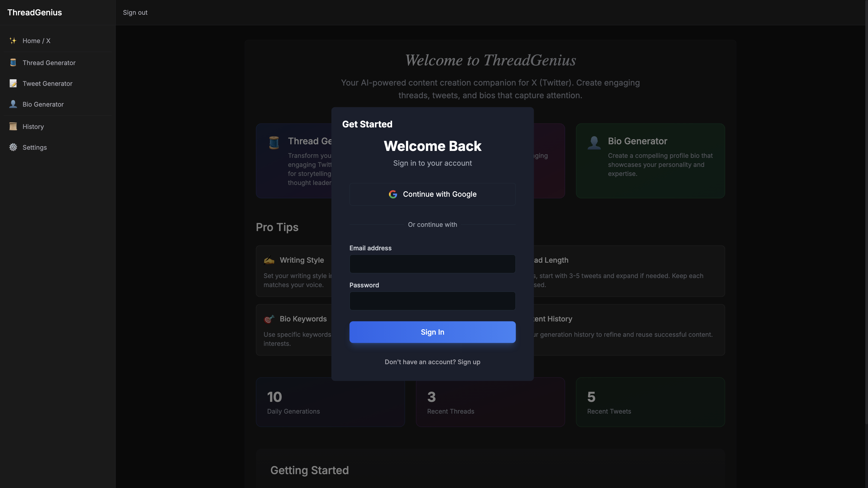Click the Bio Generator card profile icon
The image size is (868, 488).
[594, 143]
